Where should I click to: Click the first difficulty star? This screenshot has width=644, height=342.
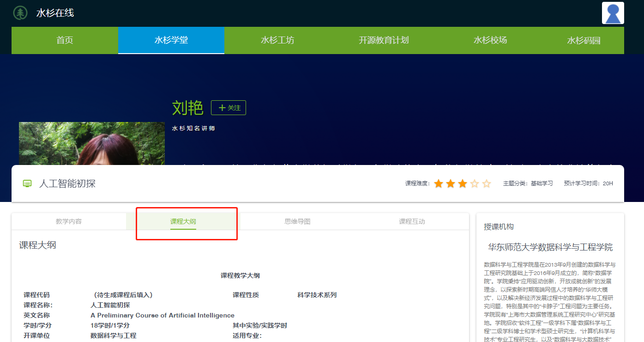point(439,184)
